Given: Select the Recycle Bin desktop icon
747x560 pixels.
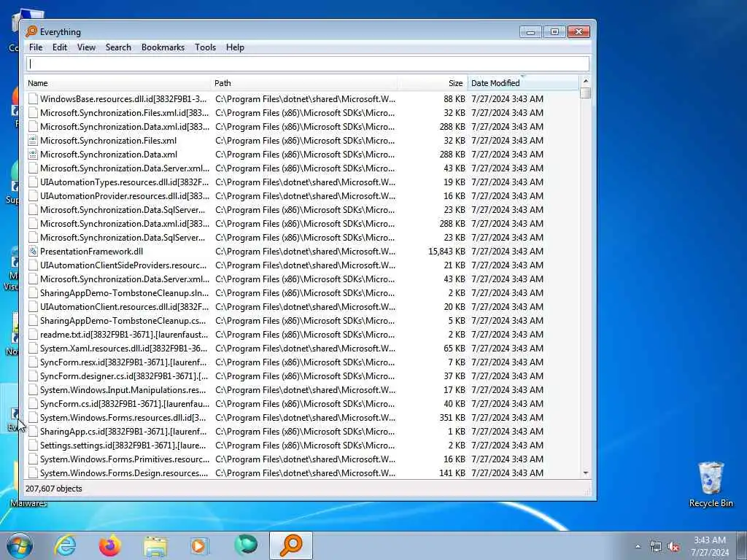Looking at the screenshot, I should [x=711, y=485].
